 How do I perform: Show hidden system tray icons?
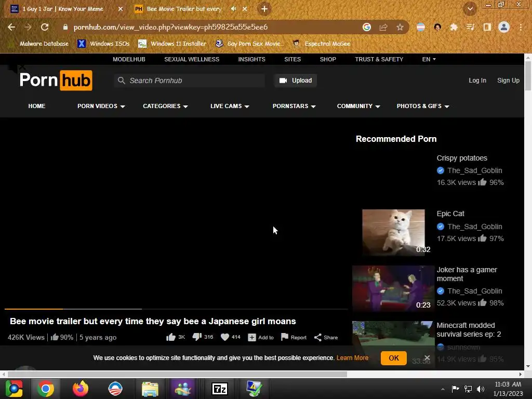(x=443, y=389)
